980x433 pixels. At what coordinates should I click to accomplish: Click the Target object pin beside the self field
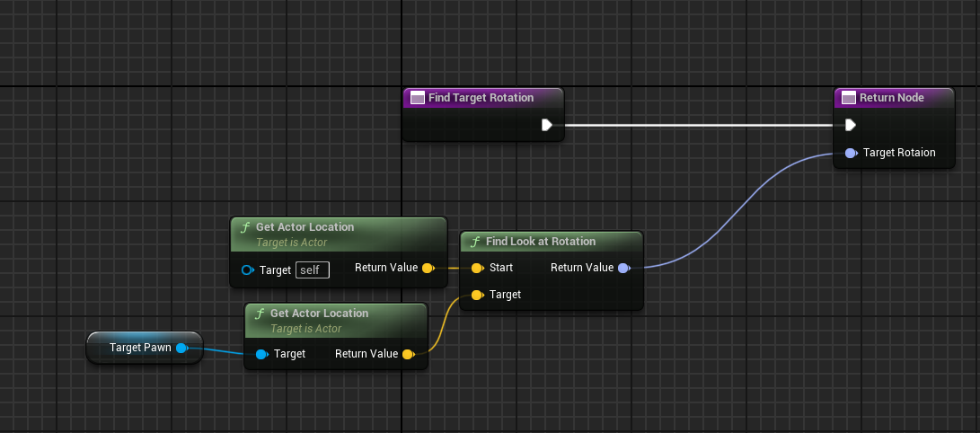[248, 270]
